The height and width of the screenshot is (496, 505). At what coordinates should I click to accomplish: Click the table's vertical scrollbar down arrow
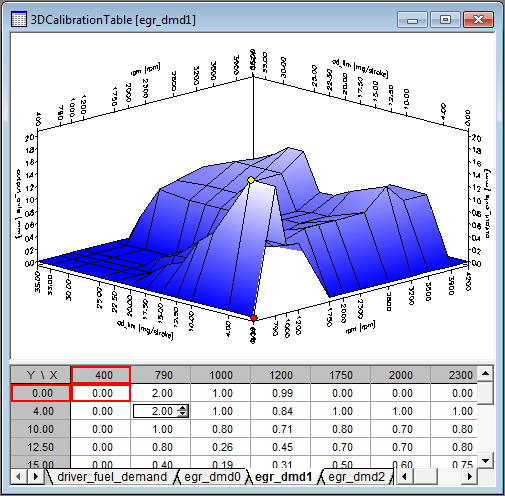(485, 461)
